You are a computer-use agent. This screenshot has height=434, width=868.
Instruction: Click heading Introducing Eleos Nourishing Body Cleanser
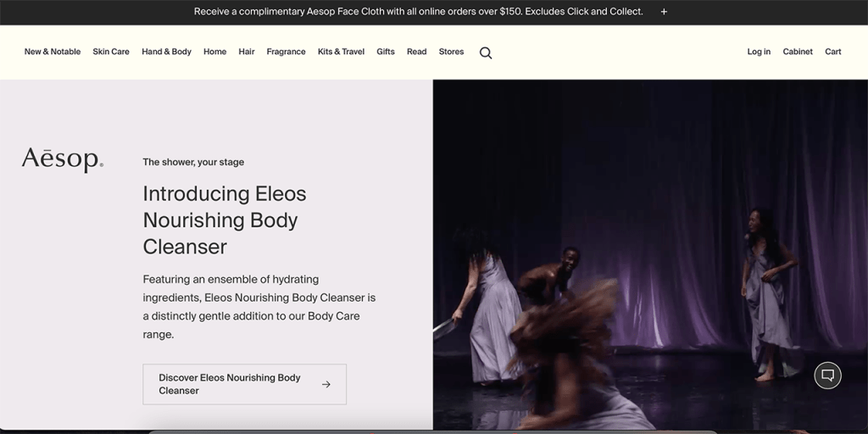[225, 220]
